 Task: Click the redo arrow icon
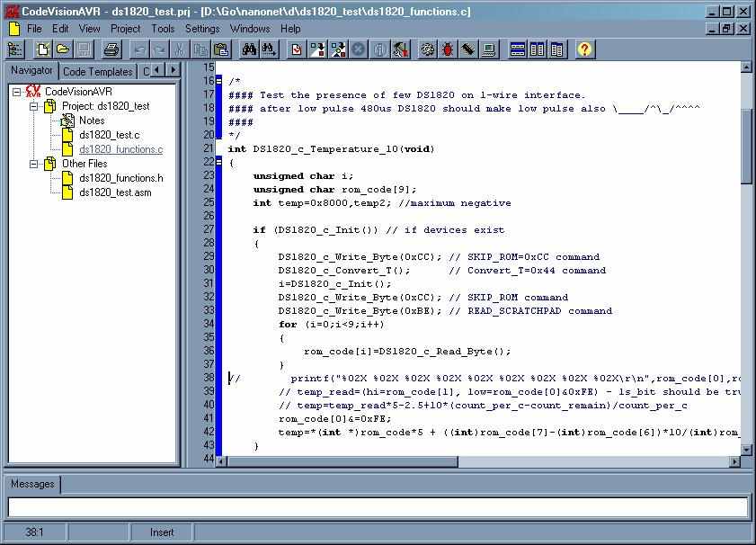pos(160,49)
